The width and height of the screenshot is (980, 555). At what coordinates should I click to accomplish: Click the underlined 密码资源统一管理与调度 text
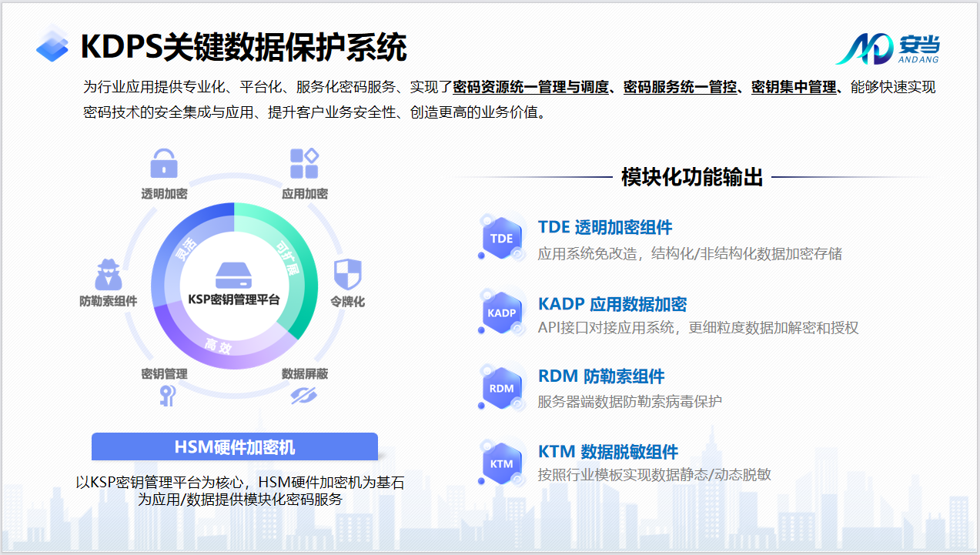pyautogui.click(x=531, y=87)
